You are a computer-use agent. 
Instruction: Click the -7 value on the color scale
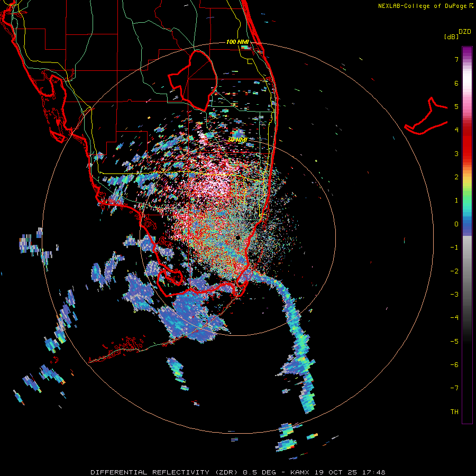(x=454, y=388)
